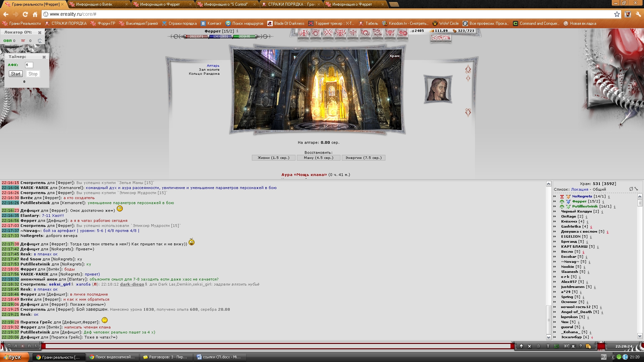Open the character menu icon in game toolbar

[x=303, y=33]
